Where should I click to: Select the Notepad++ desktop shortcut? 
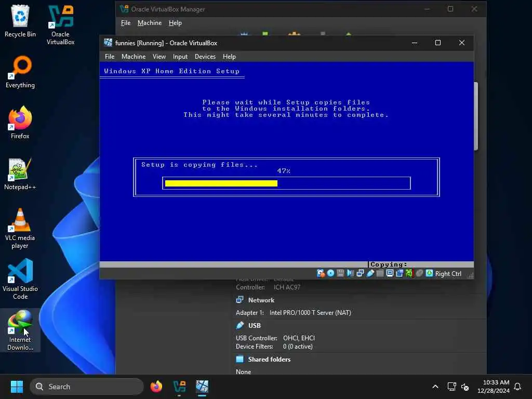coord(20,174)
